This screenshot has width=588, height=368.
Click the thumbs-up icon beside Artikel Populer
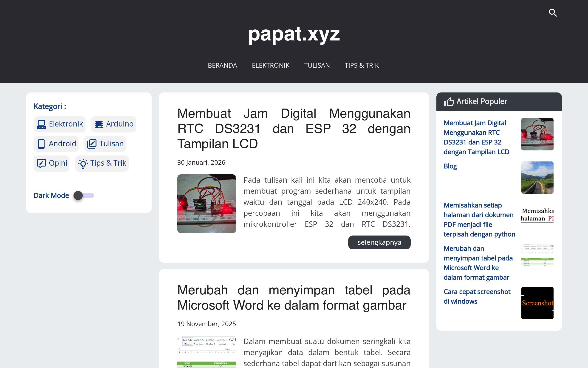coord(449,102)
